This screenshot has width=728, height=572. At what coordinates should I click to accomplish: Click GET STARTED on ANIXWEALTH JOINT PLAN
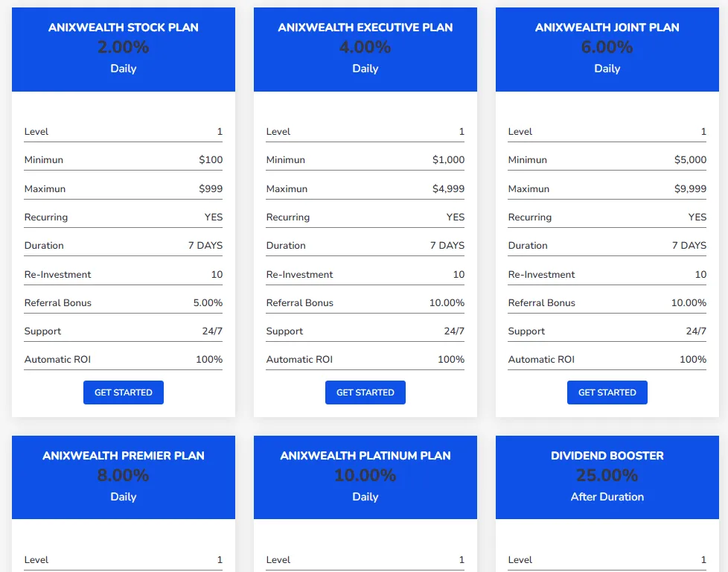pyautogui.click(x=607, y=393)
